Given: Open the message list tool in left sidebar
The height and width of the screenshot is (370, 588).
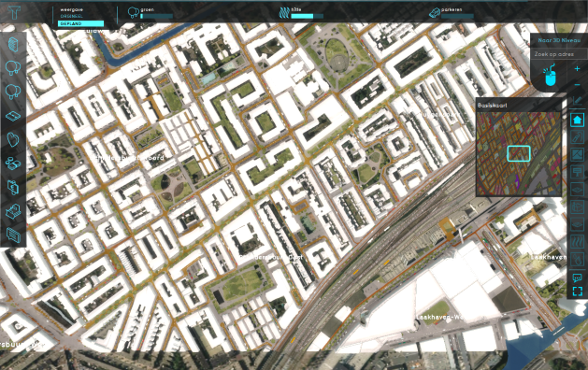Looking at the screenshot, I should [13, 235].
